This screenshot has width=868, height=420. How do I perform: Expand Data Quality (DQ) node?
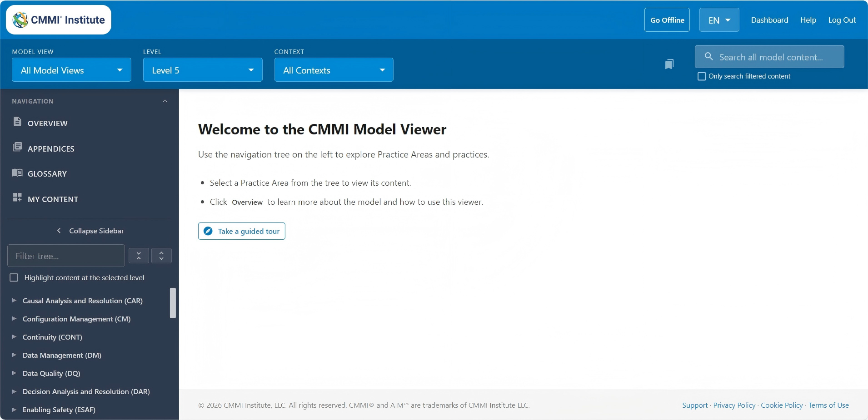tap(14, 373)
